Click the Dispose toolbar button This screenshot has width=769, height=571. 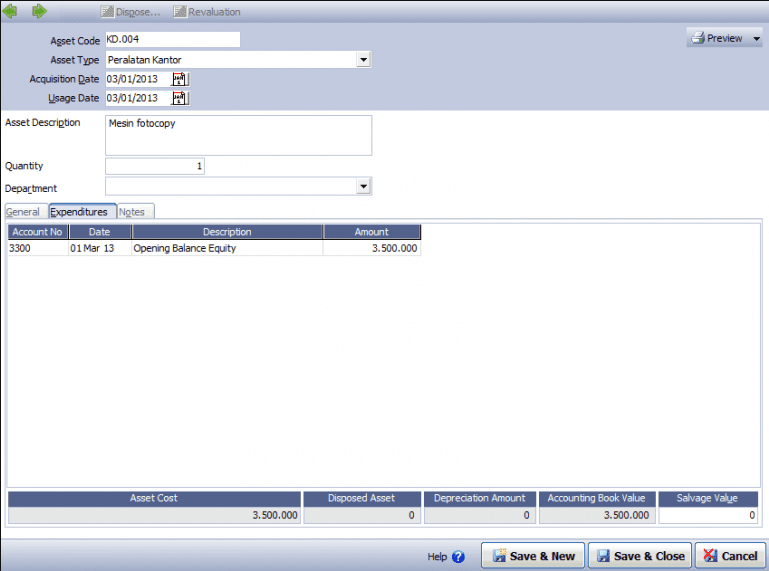(x=131, y=12)
